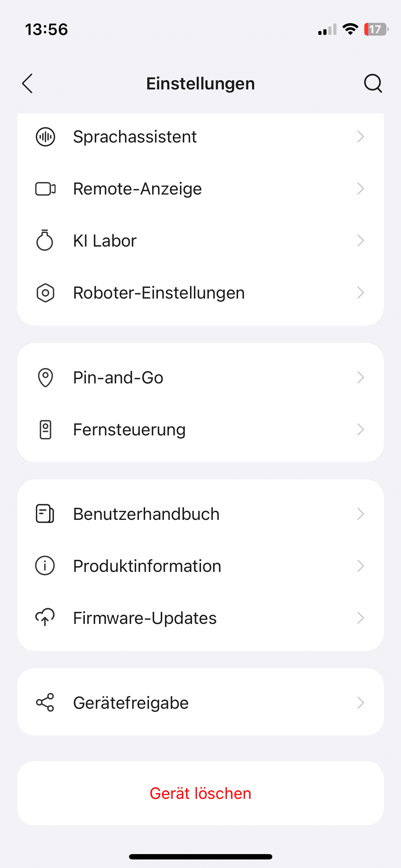Open the Roboter-Einstellungen menu entry
This screenshot has height=868, width=401.
pyautogui.click(x=159, y=293)
